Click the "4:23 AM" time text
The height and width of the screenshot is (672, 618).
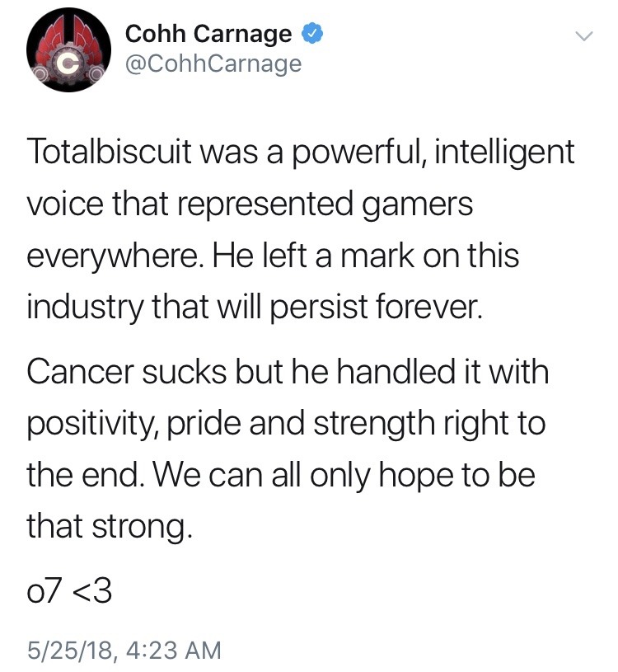pos(178,650)
